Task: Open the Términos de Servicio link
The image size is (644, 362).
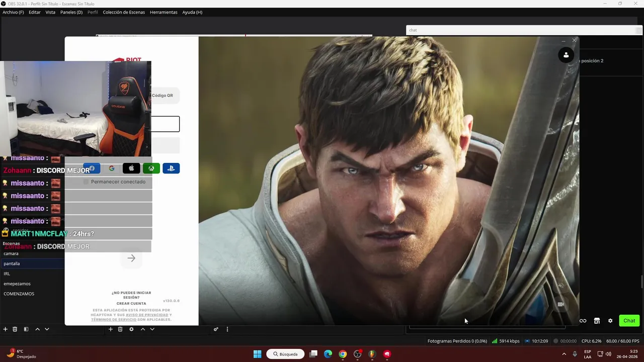Action: pos(114,320)
